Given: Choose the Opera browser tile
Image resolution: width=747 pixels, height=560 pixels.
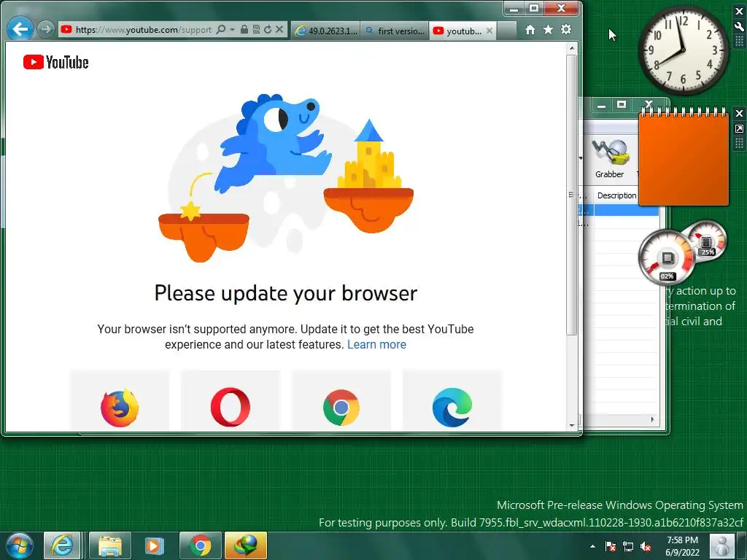Looking at the screenshot, I should tap(231, 401).
